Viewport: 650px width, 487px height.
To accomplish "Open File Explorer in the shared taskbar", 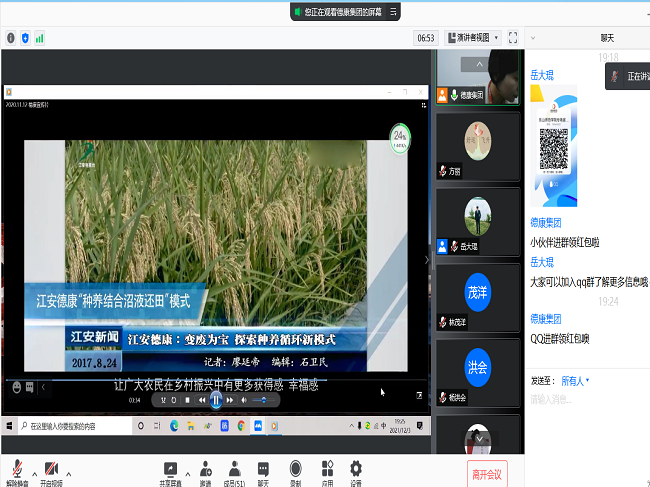I will [191, 426].
